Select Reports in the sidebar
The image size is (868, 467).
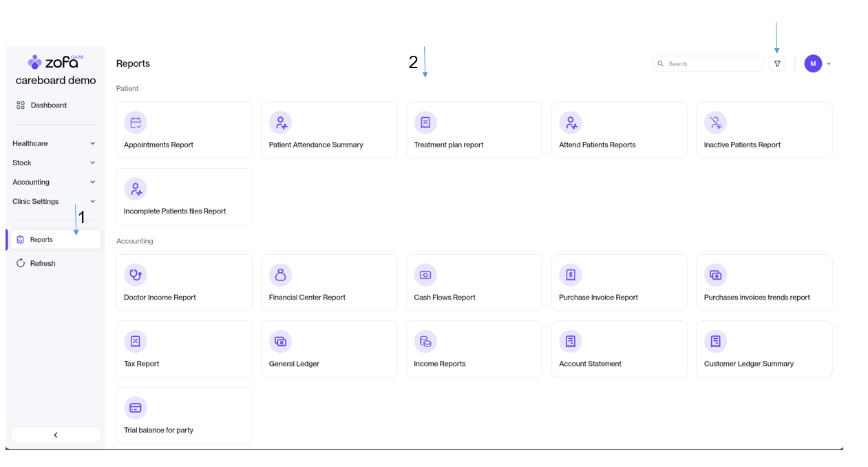click(55, 240)
